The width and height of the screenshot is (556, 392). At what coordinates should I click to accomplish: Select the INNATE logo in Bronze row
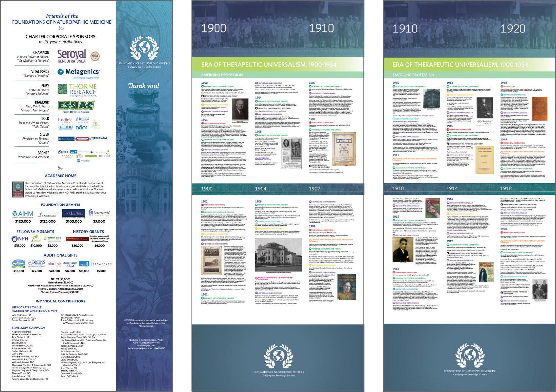pos(68,156)
